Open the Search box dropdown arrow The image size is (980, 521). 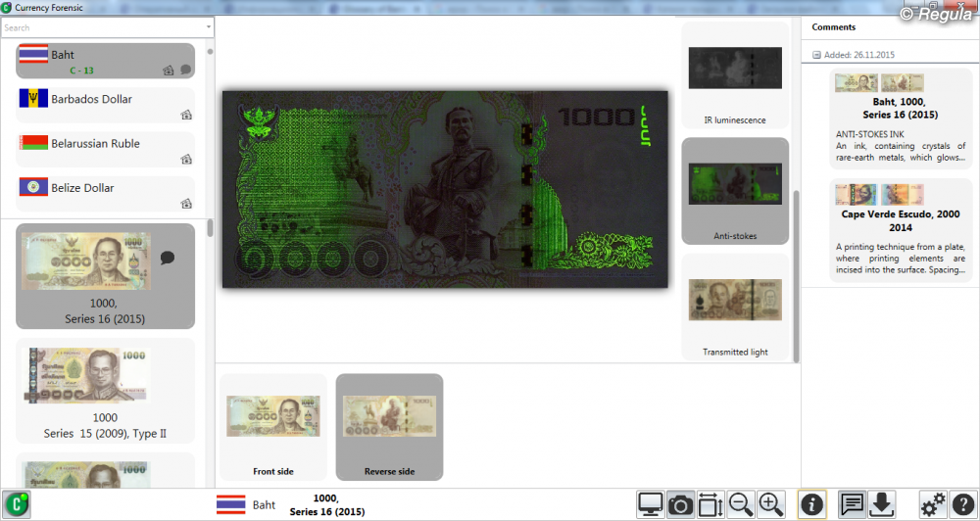tap(208, 27)
